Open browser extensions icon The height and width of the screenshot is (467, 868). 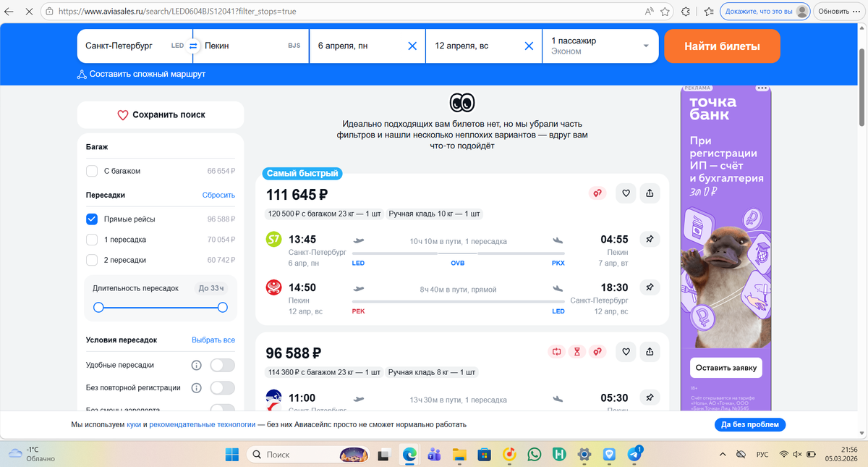686,12
